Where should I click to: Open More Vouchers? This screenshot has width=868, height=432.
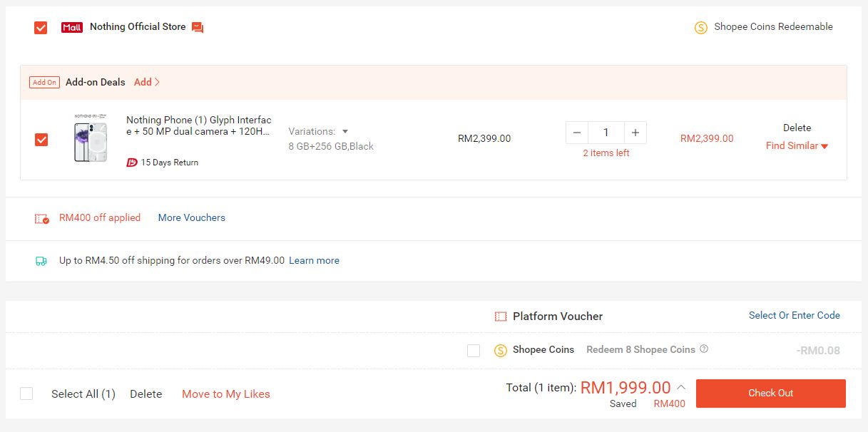(191, 217)
